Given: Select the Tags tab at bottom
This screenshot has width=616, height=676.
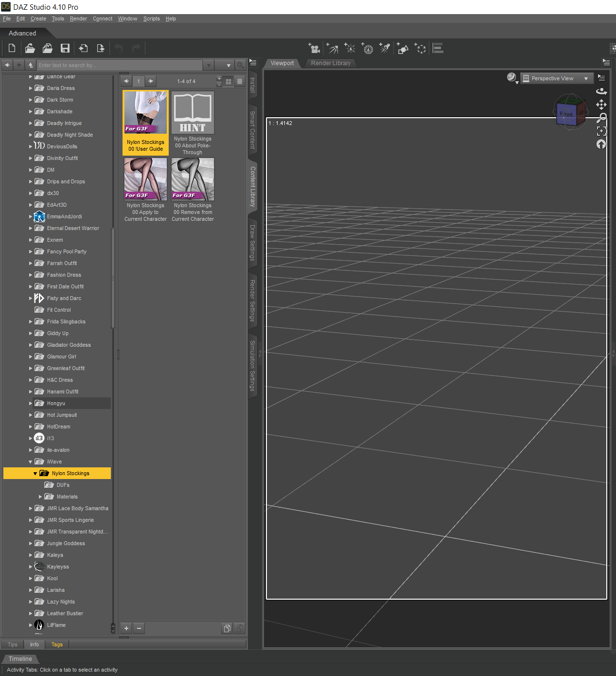Looking at the screenshot, I should (x=57, y=645).
